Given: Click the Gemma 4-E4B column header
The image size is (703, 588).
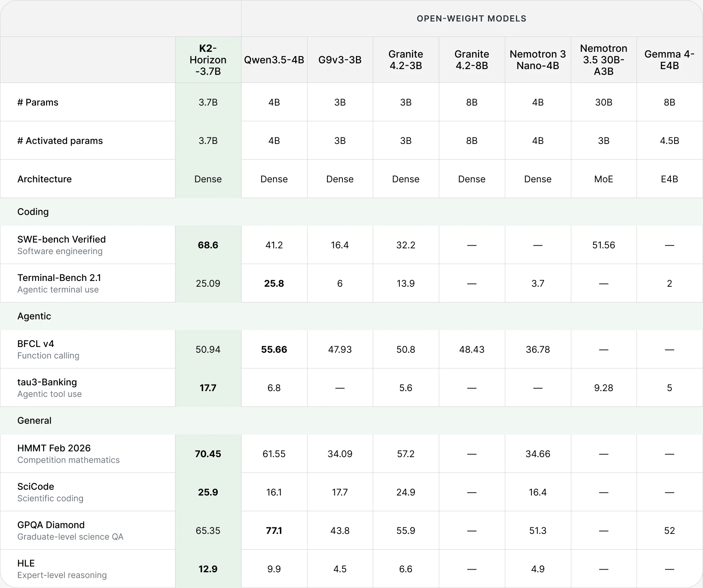Looking at the screenshot, I should [670, 60].
